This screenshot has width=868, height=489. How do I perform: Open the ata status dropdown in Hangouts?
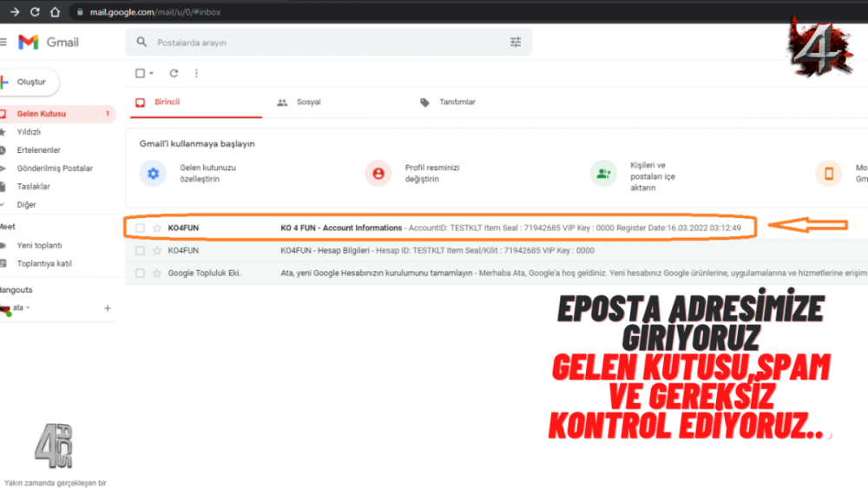point(28,307)
